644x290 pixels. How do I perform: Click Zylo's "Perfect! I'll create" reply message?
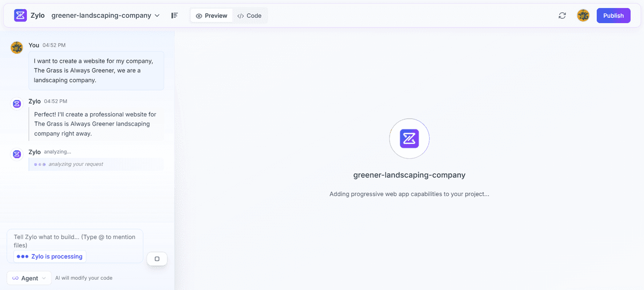point(96,124)
